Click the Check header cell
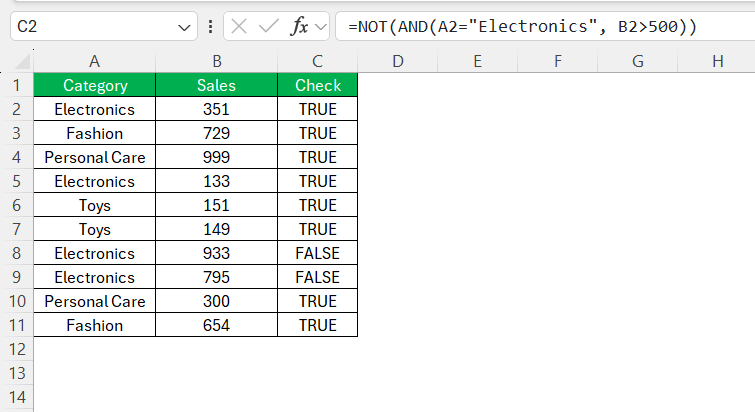Image resolution: width=755 pixels, height=412 pixels. [318, 85]
